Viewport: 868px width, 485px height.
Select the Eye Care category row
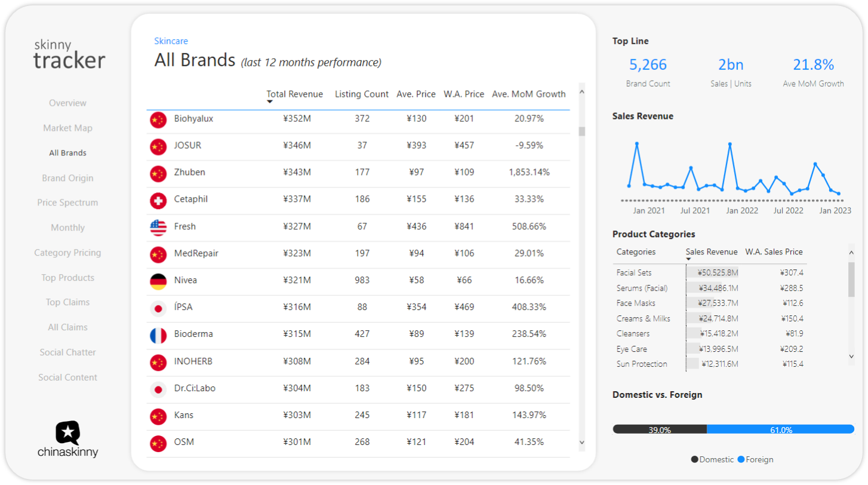click(x=710, y=349)
